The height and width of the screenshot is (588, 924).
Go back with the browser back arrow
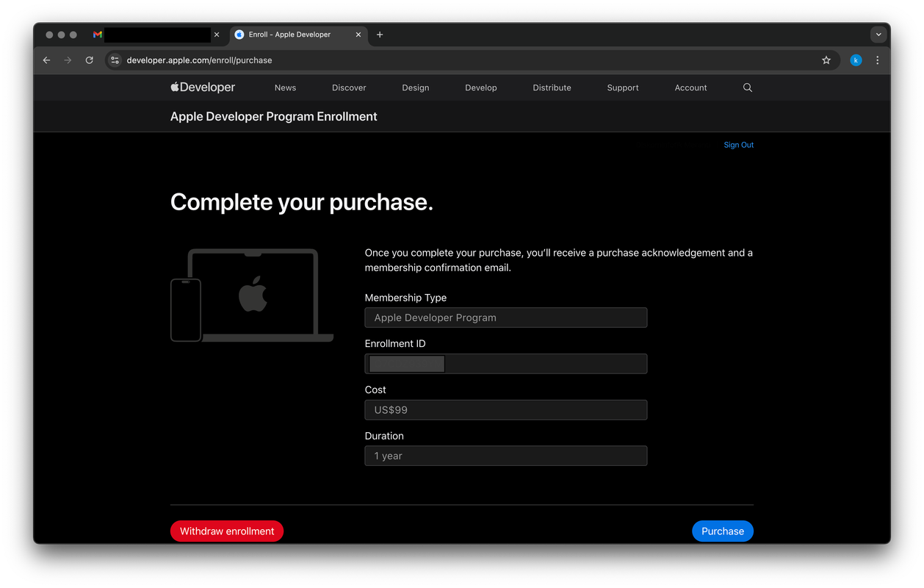tap(47, 60)
